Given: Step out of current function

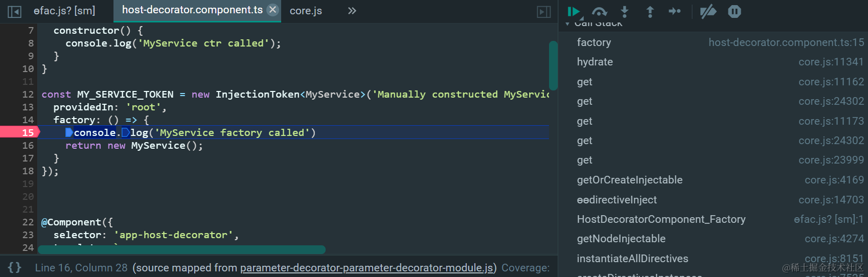Looking at the screenshot, I should (x=650, y=11).
